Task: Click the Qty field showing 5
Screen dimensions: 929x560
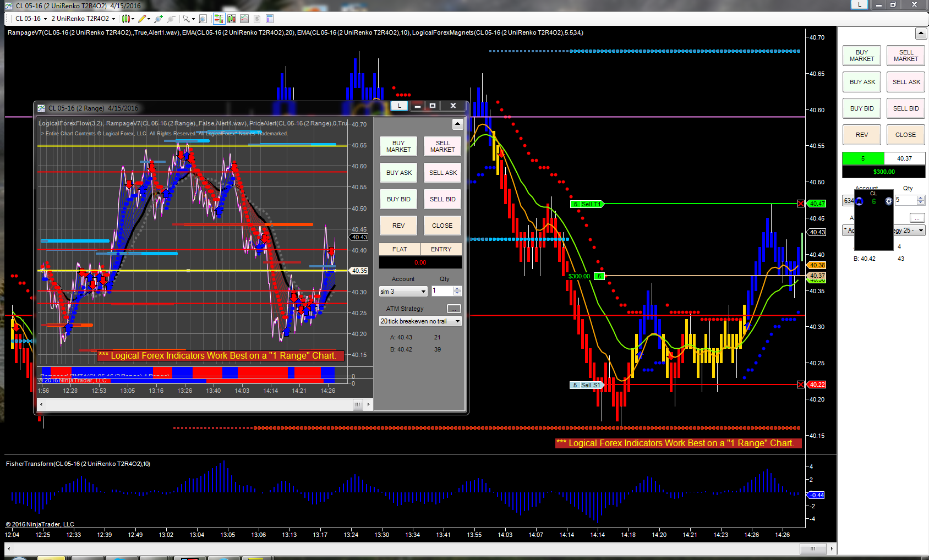Action: pos(905,200)
